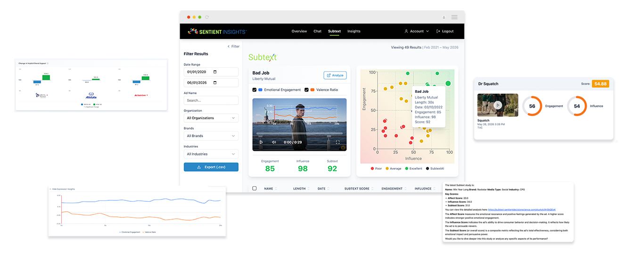
Task: Select the Subtext tab
Action: tap(334, 31)
